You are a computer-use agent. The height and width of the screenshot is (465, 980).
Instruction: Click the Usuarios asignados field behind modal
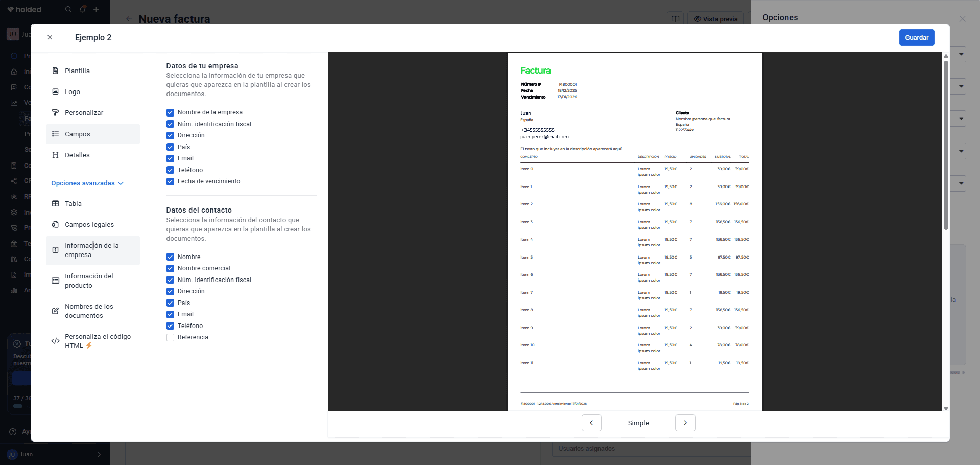651,449
